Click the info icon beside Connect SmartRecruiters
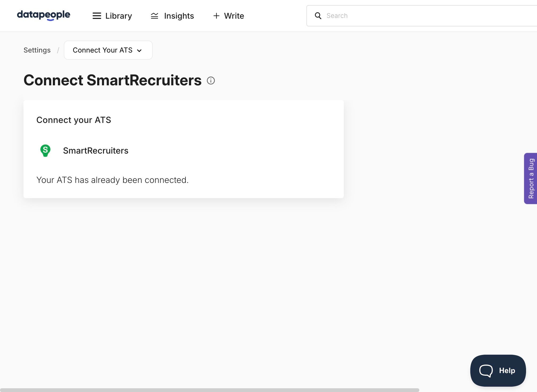Screen dimensions: 537x392 click(x=211, y=81)
